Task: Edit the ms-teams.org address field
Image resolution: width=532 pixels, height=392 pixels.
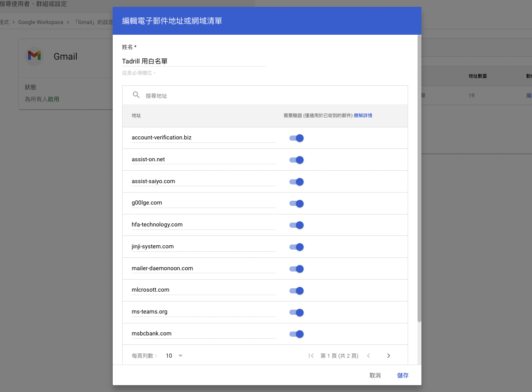Action: (x=204, y=312)
